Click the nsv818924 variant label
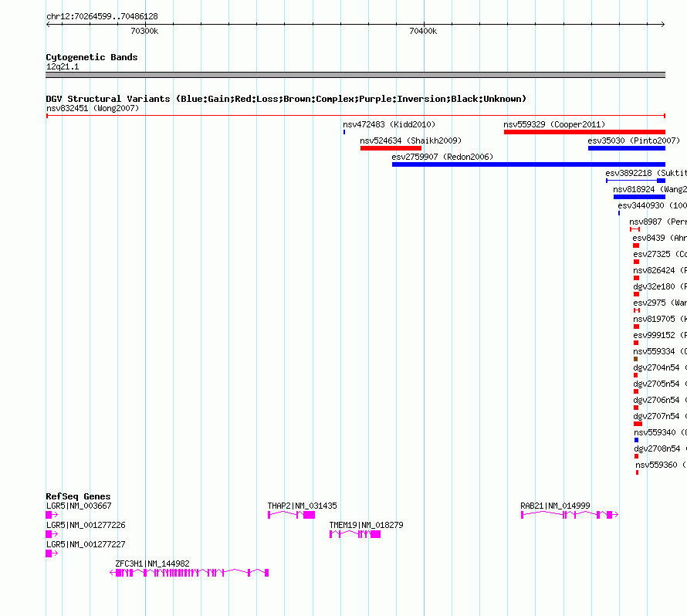Viewport: 687px width, 616px height. tap(650, 189)
